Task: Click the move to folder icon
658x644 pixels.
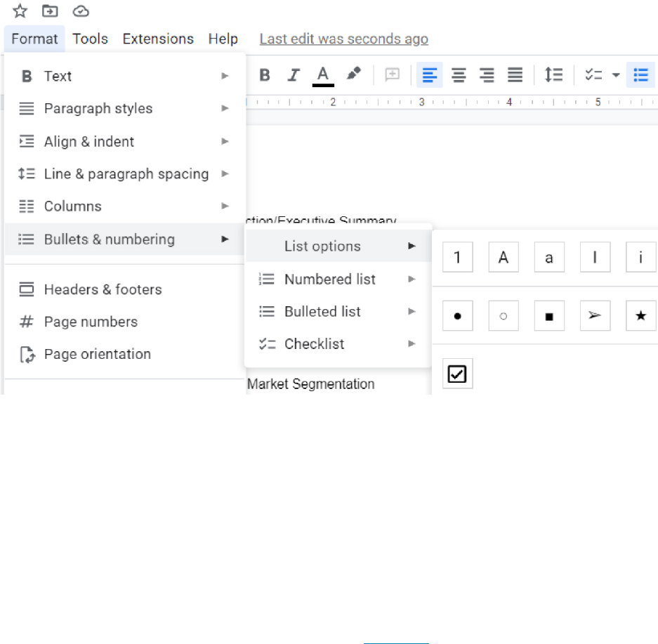Action: [50, 11]
